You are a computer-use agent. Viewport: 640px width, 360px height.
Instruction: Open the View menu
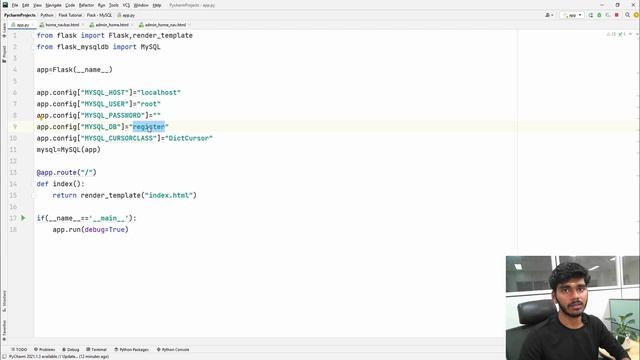click(x=37, y=5)
